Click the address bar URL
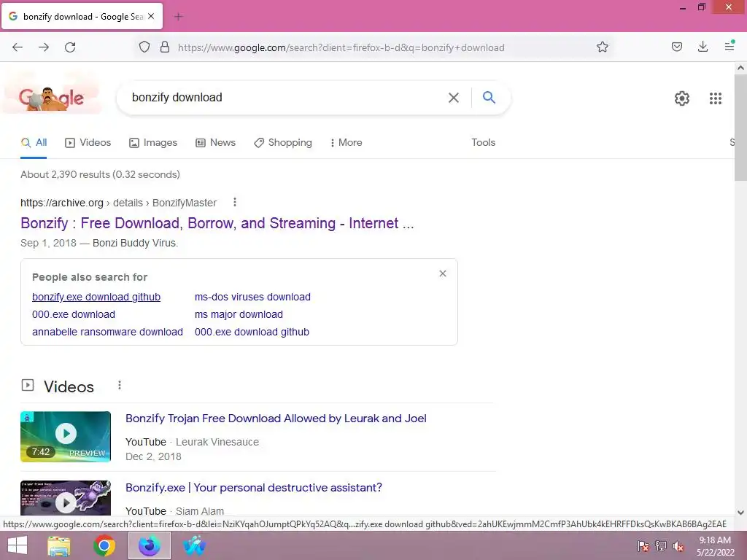747x560 pixels. [341, 47]
